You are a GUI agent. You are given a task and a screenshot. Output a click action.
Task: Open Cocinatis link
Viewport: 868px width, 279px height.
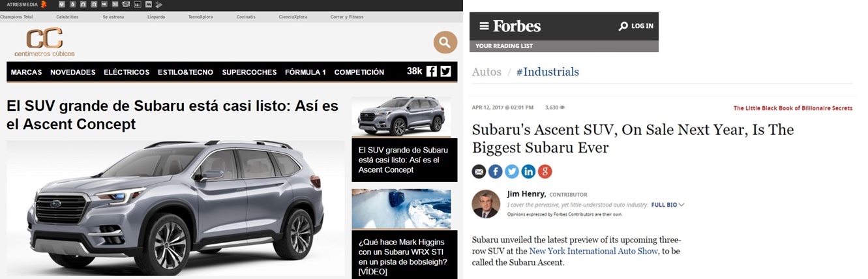click(246, 16)
